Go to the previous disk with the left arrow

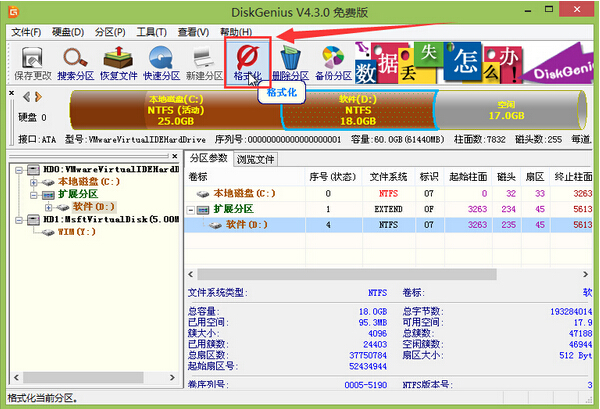pyautogui.click(x=26, y=97)
